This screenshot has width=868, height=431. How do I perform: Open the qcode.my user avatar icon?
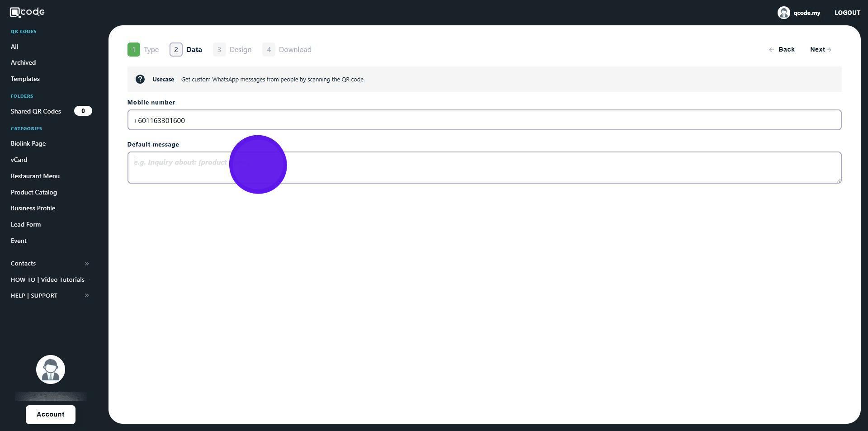(x=783, y=13)
